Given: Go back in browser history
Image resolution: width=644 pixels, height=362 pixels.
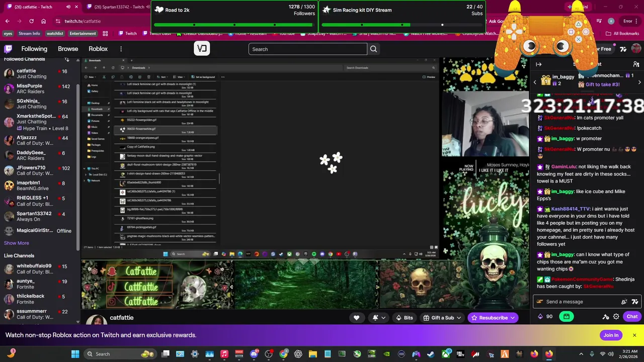Looking at the screenshot, I should pyautogui.click(x=7, y=21).
